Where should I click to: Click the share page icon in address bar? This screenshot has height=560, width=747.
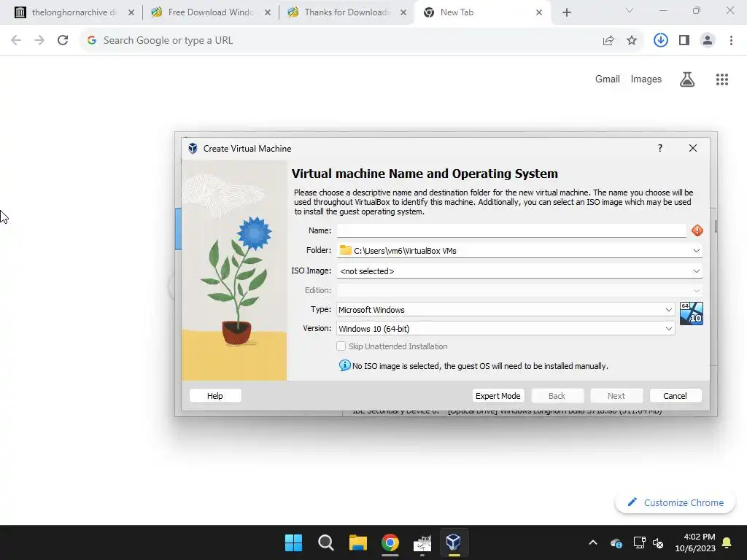608,41
